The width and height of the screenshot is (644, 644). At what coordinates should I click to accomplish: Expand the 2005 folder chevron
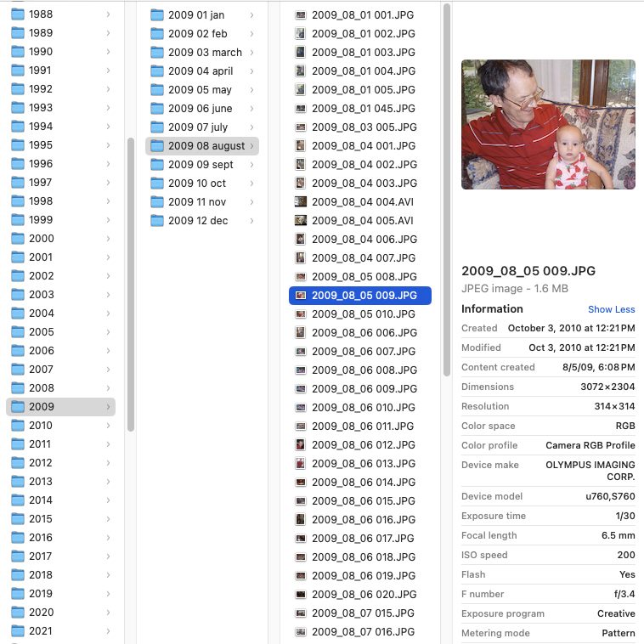pyautogui.click(x=108, y=332)
